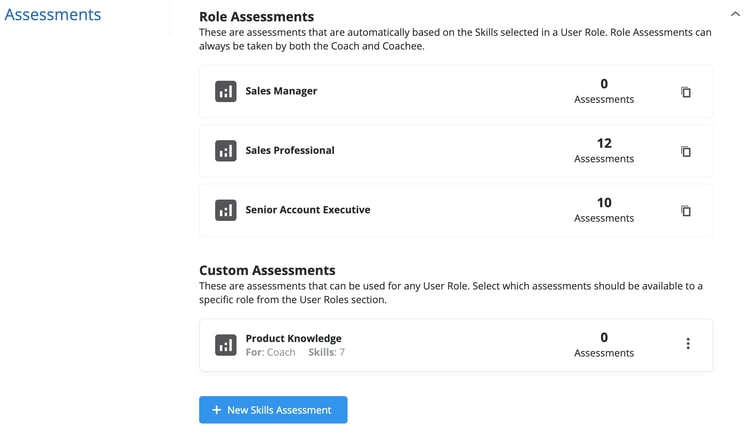Screen dimensions: 750x438
Task: Open Product Knowledge three-dot options menu
Action: [x=688, y=343]
